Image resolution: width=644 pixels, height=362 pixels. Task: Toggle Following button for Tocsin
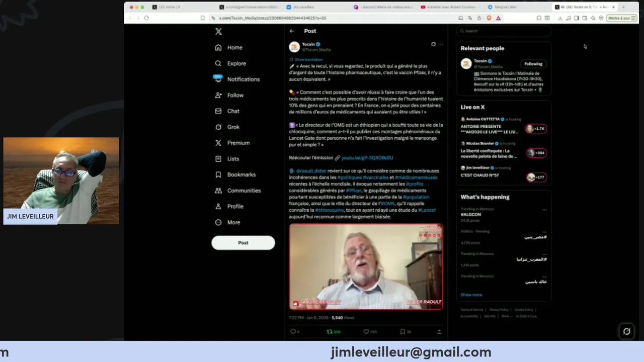click(533, 64)
